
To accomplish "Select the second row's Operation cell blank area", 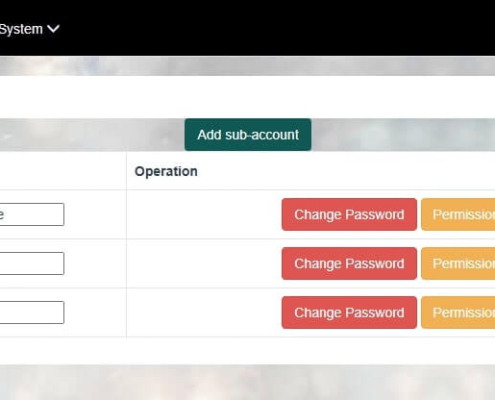I will pos(203,263).
